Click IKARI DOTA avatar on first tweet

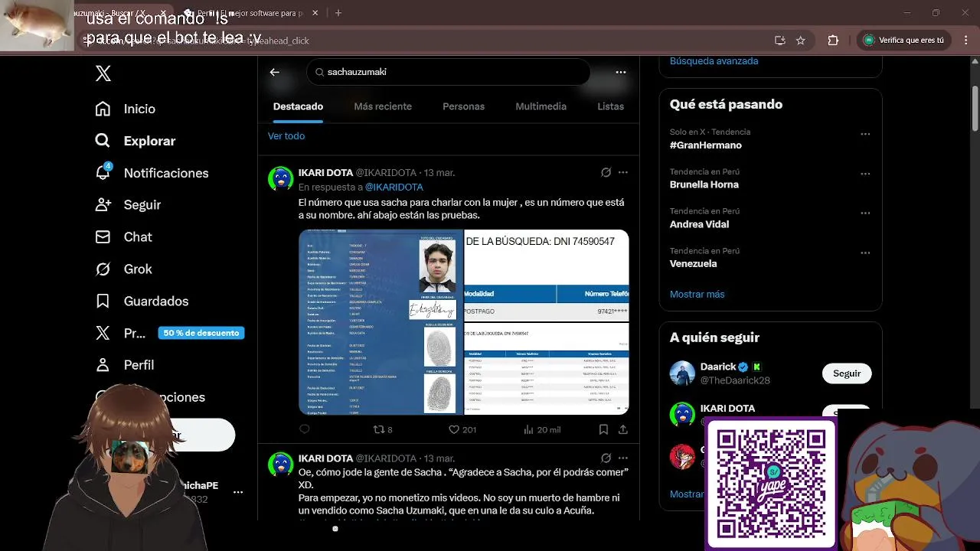[281, 179]
